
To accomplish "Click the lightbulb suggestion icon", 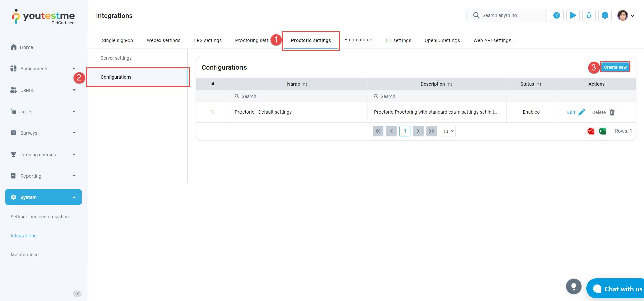I will [573, 286].
